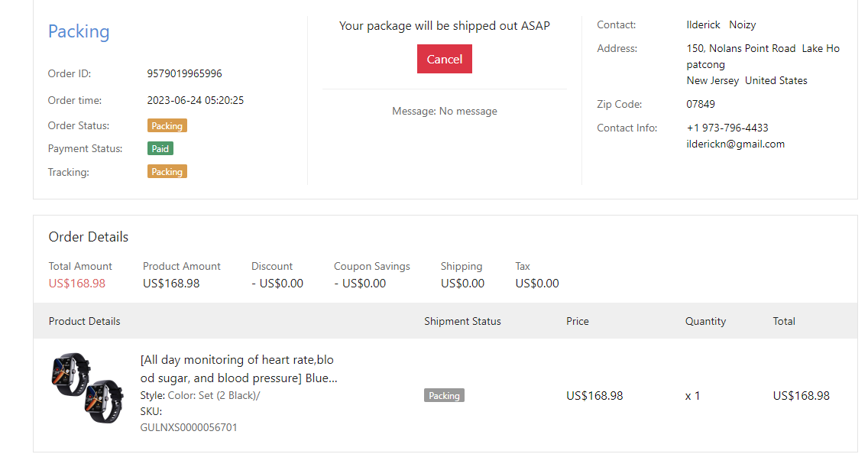Click the email ilderickn@gmail.com
Viewport: 868px width, 454px height.
click(x=735, y=144)
